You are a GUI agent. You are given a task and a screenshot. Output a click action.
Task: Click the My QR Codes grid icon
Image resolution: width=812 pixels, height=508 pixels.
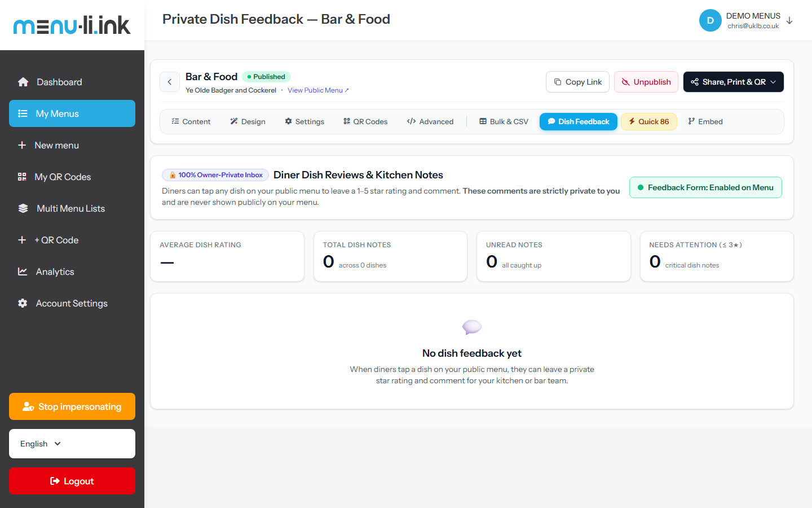[x=22, y=177]
